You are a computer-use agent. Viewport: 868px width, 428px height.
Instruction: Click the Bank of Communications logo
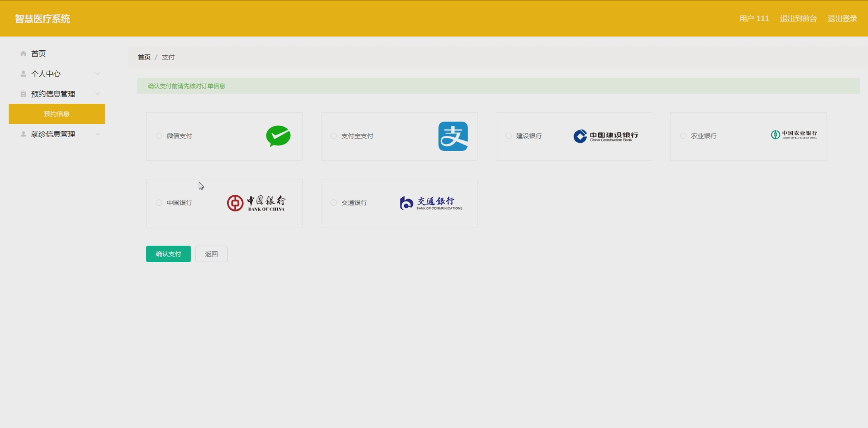point(431,203)
